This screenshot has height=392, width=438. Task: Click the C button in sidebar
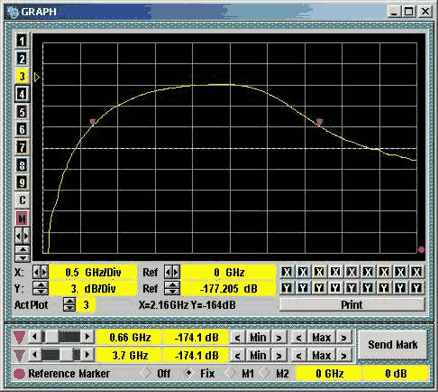click(x=22, y=200)
